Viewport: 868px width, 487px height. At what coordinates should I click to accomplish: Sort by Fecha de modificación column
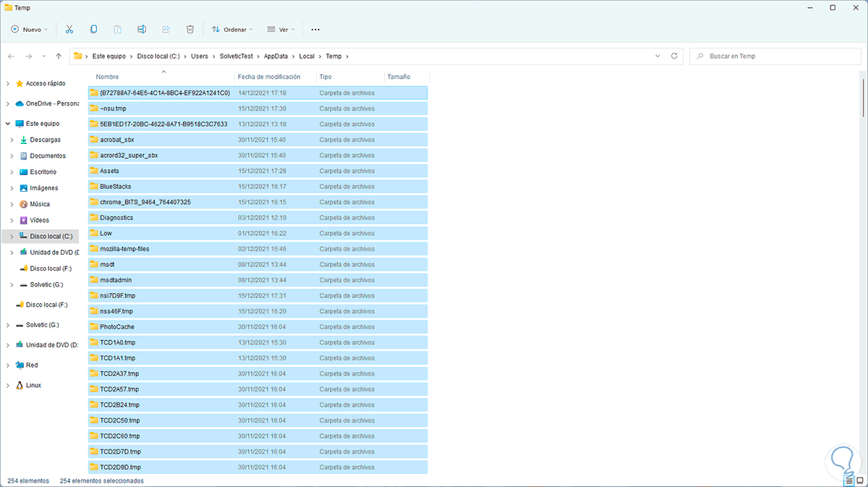click(x=268, y=77)
